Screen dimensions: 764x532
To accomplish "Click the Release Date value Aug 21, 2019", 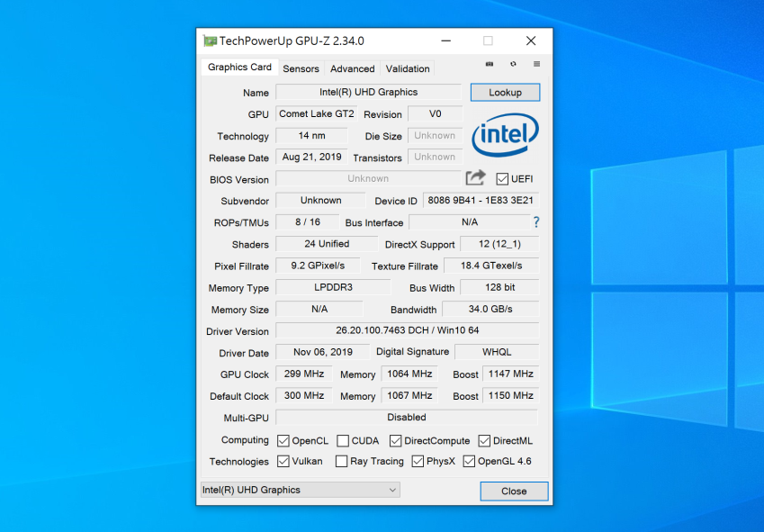I will pos(312,157).
